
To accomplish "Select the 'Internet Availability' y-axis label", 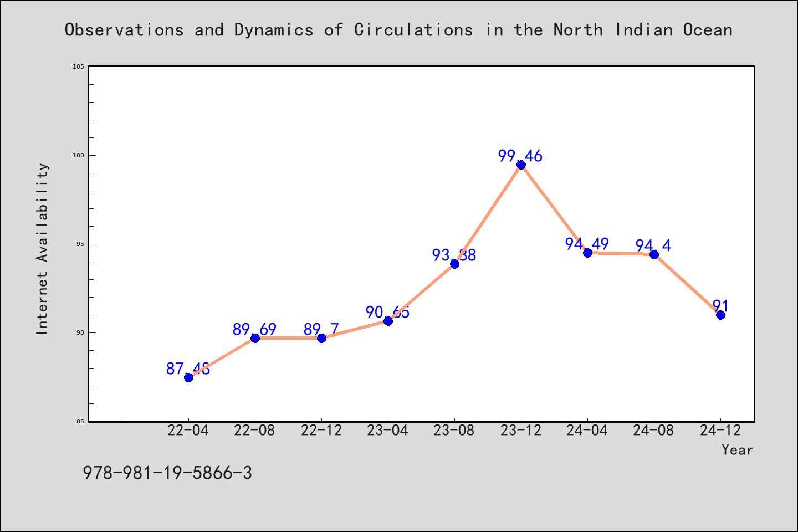I will coord(43,248).
